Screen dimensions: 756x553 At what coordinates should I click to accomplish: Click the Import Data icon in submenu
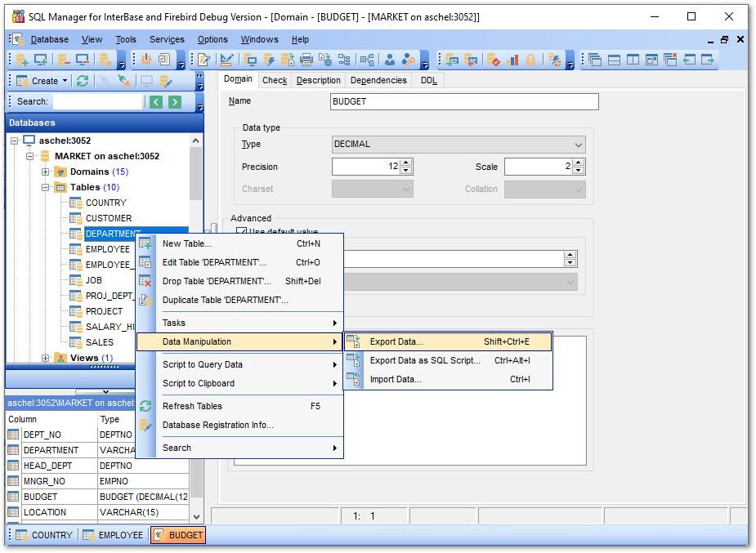pos(354,379)
